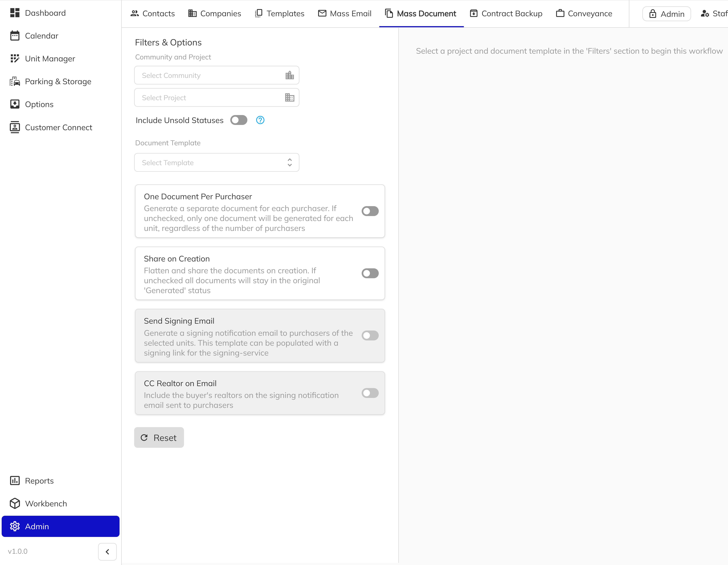Open the Select Template dropdown

coord(217,162)
